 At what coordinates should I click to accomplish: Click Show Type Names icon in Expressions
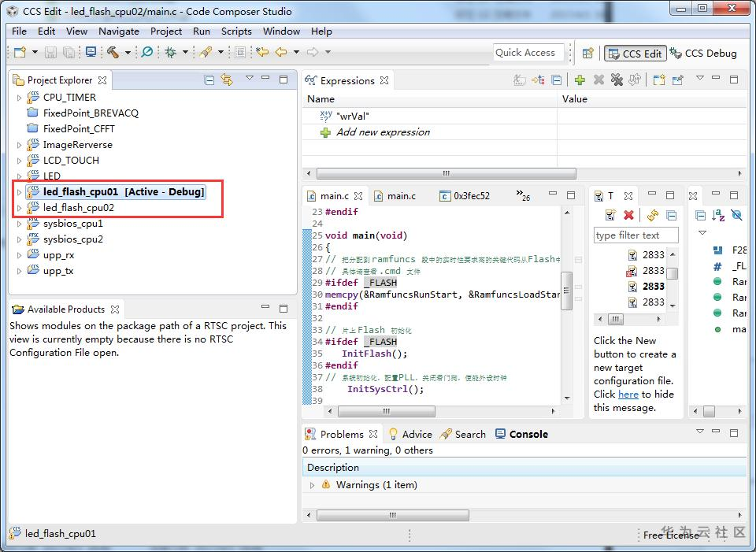pyautogui.click(x=519, y=80)
